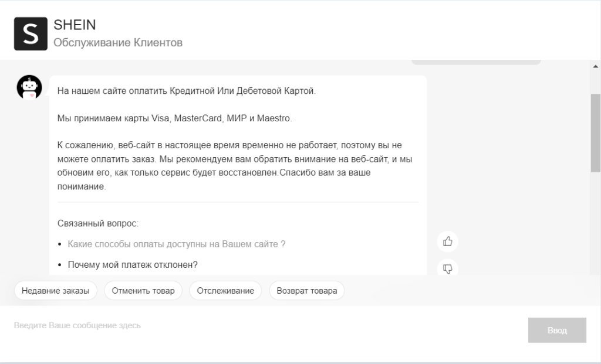Open the Отслеживание quick option
The width and height of the screenshot is (601, 364).
click(225, 291)
